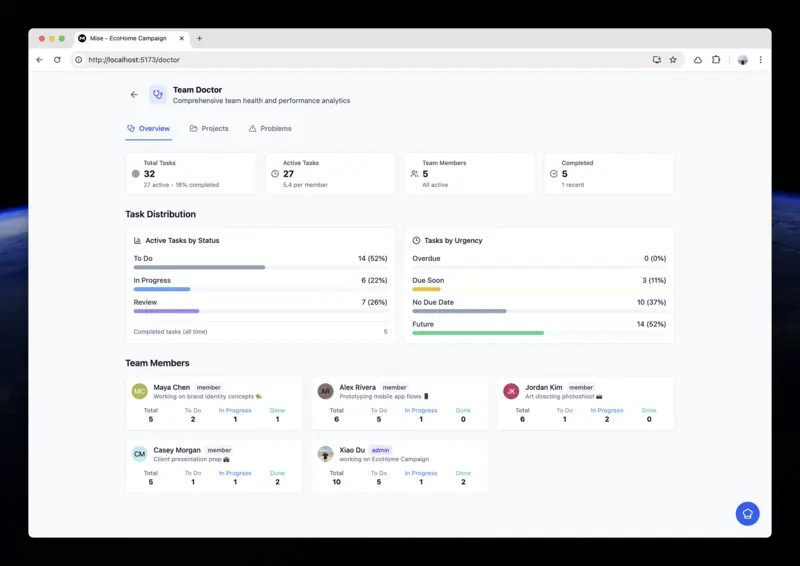
Task: Click the green Future urgency progress bar
Action: coord(478,333)
